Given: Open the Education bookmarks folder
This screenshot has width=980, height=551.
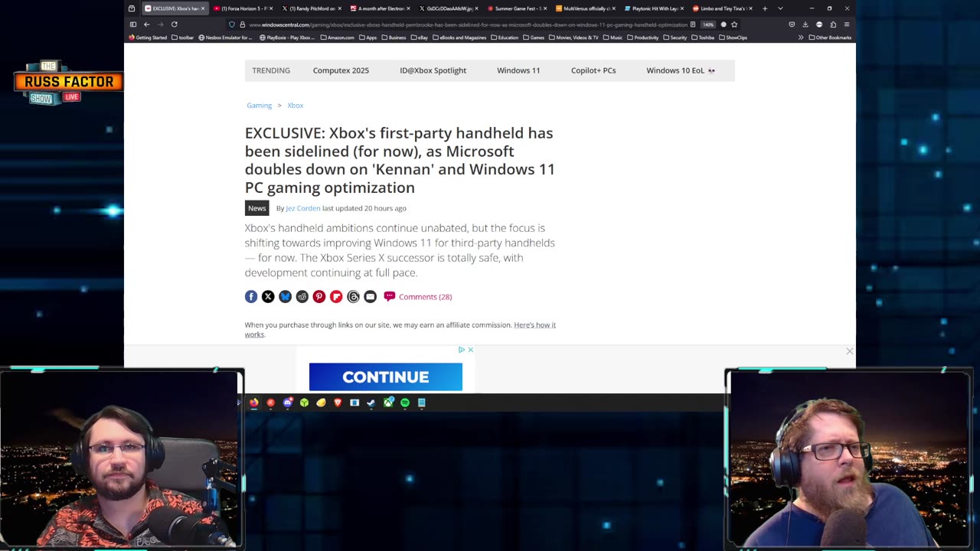Looking at the screenshot, I should (x=505, y=37).
